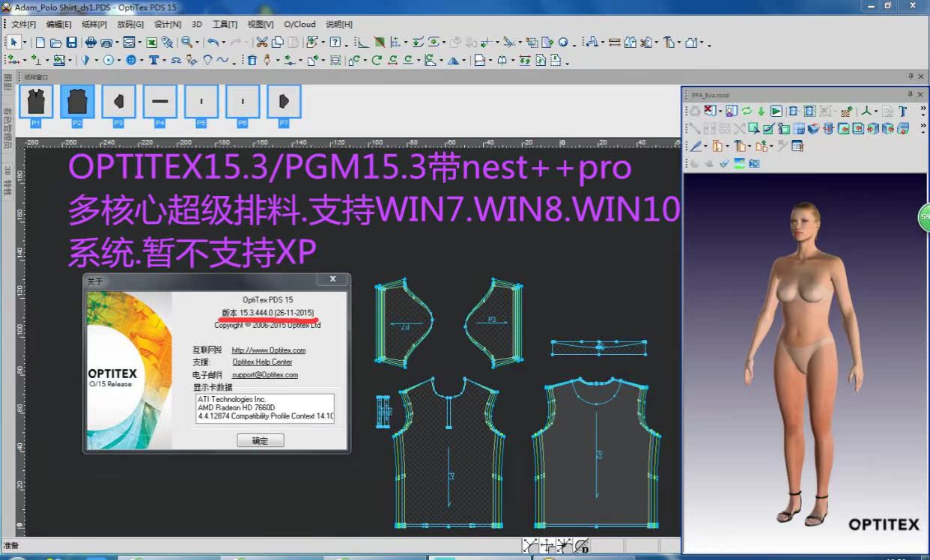Select the arrow pointer tool

[x=13, y=43]
